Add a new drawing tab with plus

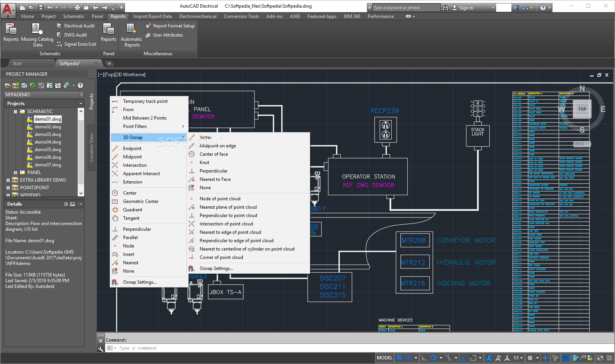(x=109, y=64)
